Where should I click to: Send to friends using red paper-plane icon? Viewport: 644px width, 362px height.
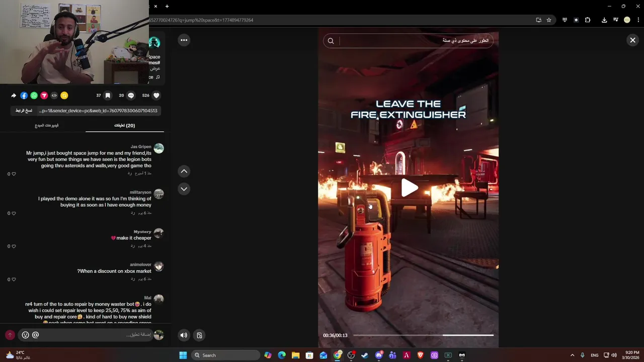44,96
